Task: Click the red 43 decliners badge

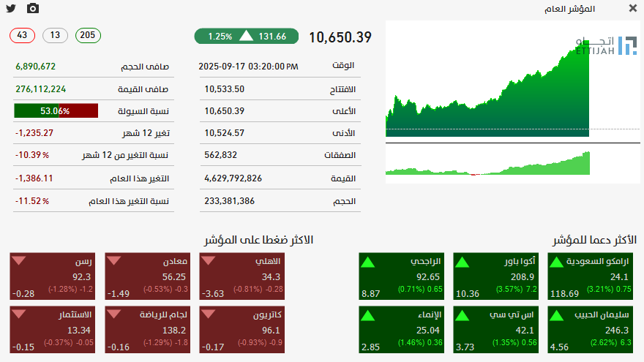Action: 22,35
